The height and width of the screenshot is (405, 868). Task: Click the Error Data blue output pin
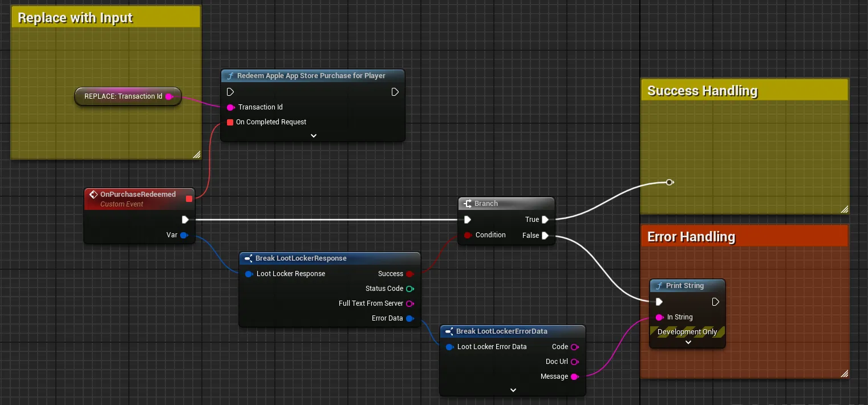tap(409, 318)
